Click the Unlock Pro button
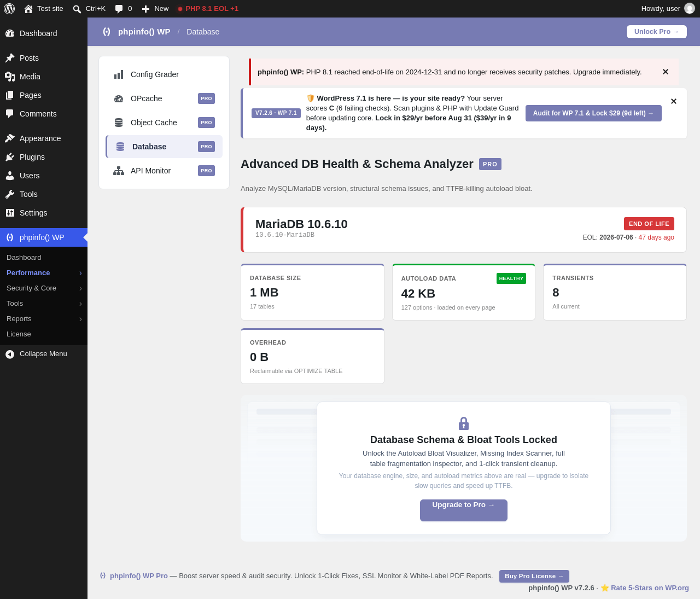This screenshot has height=599, width=700. pos(657,32)
